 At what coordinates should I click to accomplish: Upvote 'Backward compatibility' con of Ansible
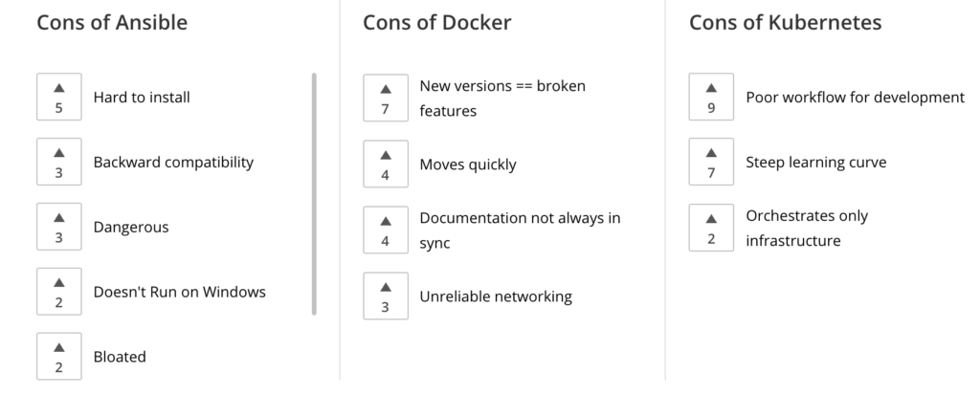[59, 162]
